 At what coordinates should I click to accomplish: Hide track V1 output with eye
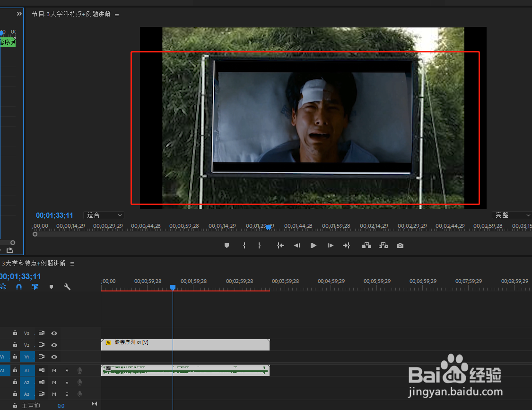pyautogui.click(x=54, y=357)
